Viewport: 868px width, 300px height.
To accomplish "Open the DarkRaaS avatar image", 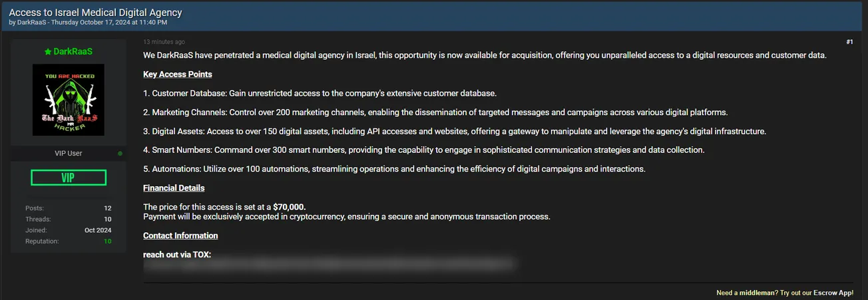I will pos(69,100).
